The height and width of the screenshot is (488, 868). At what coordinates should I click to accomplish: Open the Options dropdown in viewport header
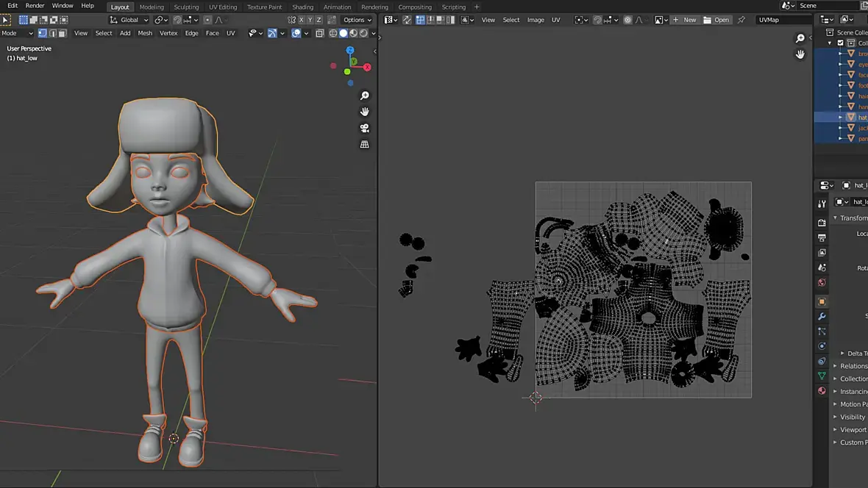(x=356, y=20)
